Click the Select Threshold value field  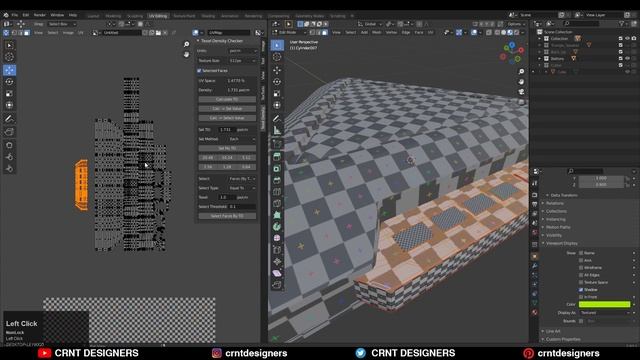[x=242, y=207]
